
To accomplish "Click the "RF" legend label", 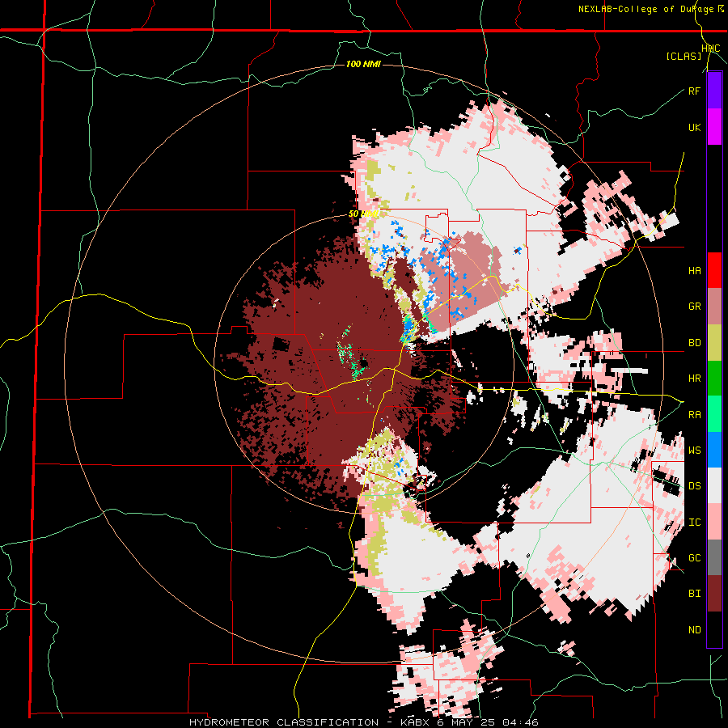I will coord(695,91).
